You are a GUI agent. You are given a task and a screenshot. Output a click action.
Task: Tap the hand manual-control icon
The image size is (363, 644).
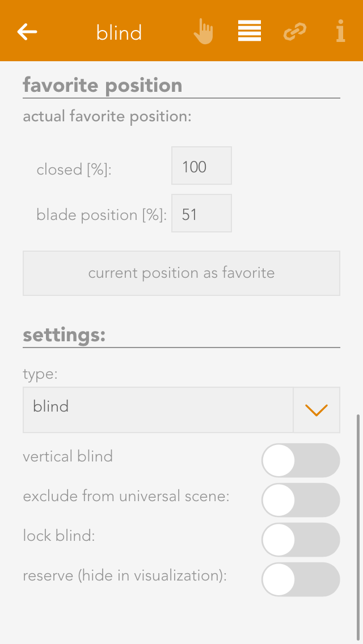pos(203,32)
